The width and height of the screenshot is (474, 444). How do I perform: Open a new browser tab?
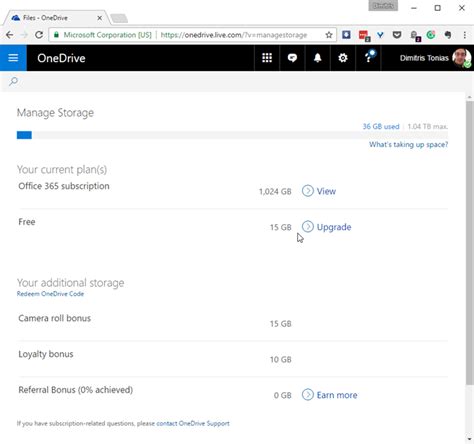pyautogui.click(x=119, y=18)
